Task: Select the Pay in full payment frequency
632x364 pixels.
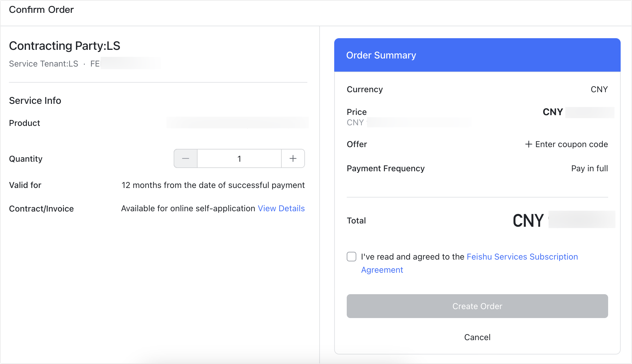Action: pos(589,168)
